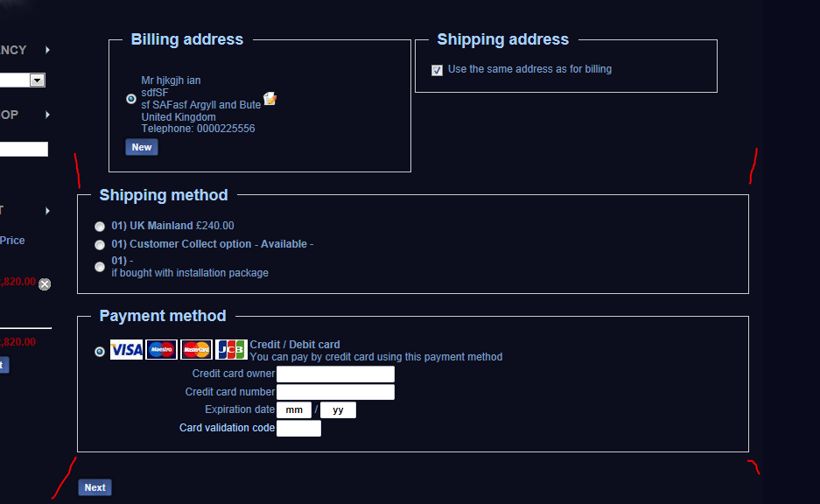The image size is (820, 504).
Task: Expand the Shop sidebar arrow
Action: (x=47, y=115)
